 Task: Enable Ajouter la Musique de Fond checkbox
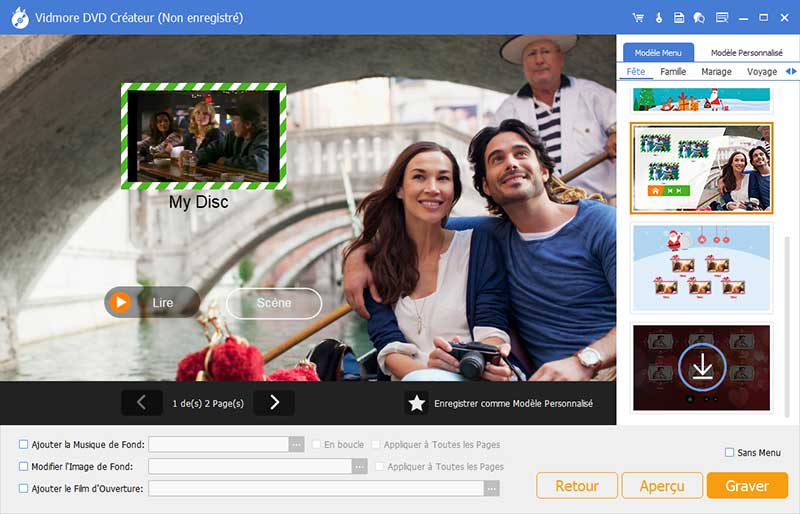point(24,444)
